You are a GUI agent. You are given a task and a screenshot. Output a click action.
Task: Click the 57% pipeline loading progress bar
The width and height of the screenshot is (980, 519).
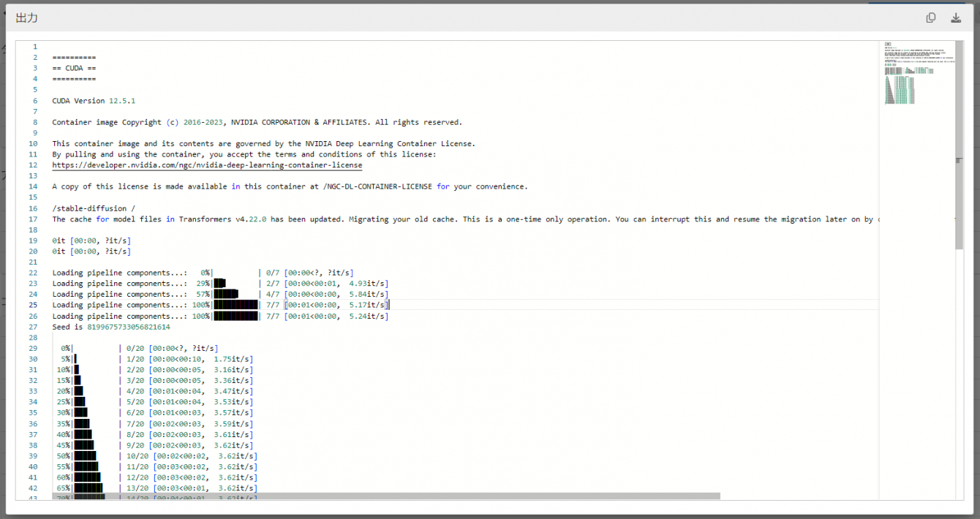[235, 294]
